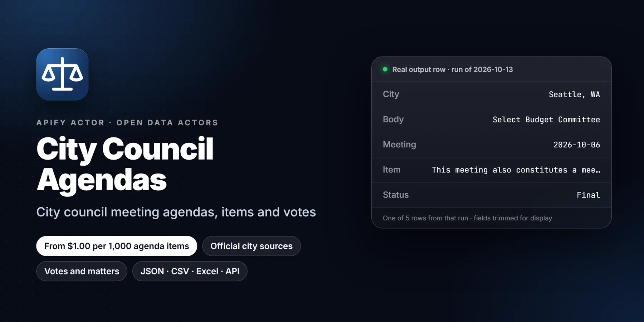Click the green status dot in card header
Image resolution: width=644 pixels, height=322 pixels.
385,69
